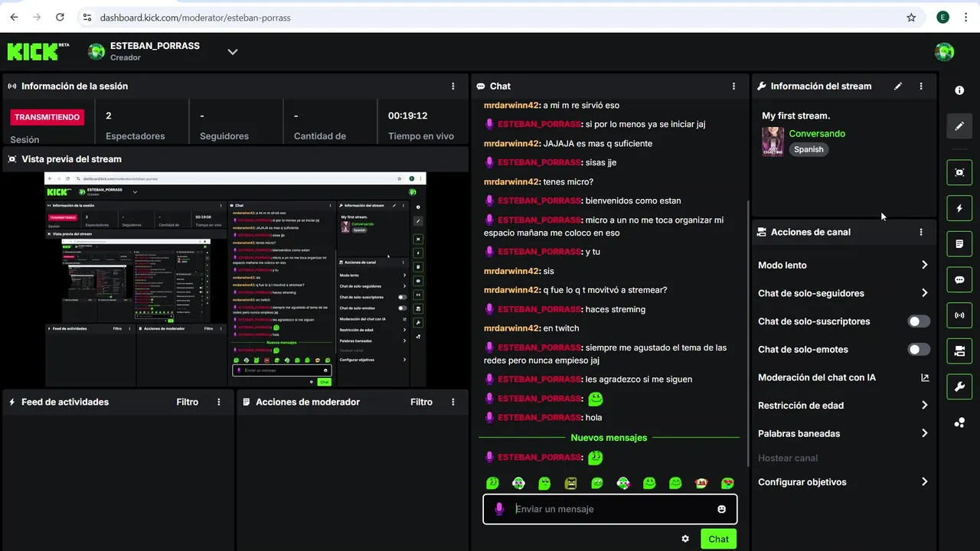Toggle the stream preview panel sidebar icon
The width and height of the screenshot is (980, 551).
pyautogui.click(x=959, y=172)
